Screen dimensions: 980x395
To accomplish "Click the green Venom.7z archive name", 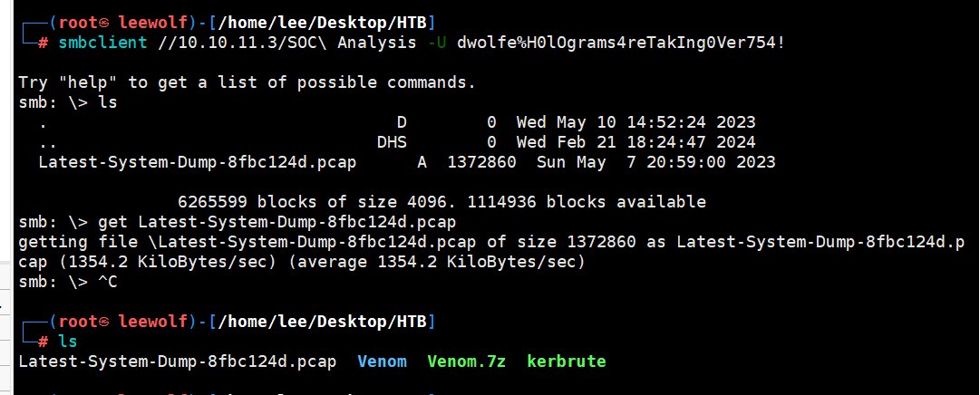I will (466, 361).
